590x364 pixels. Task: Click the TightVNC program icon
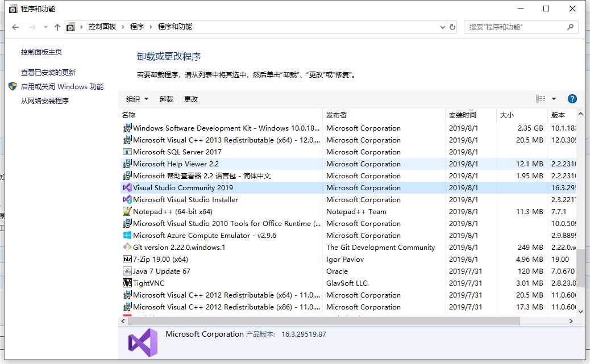point(127,283)
